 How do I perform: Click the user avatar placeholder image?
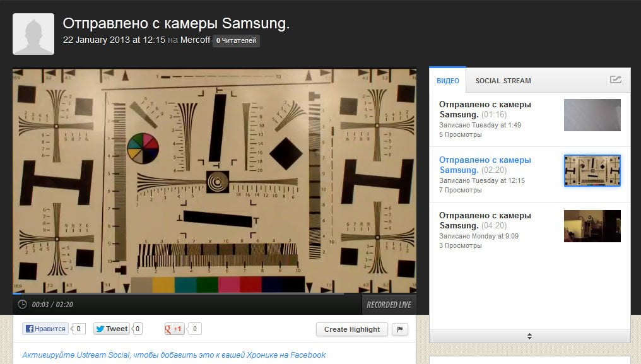click(x=33, y=34)
